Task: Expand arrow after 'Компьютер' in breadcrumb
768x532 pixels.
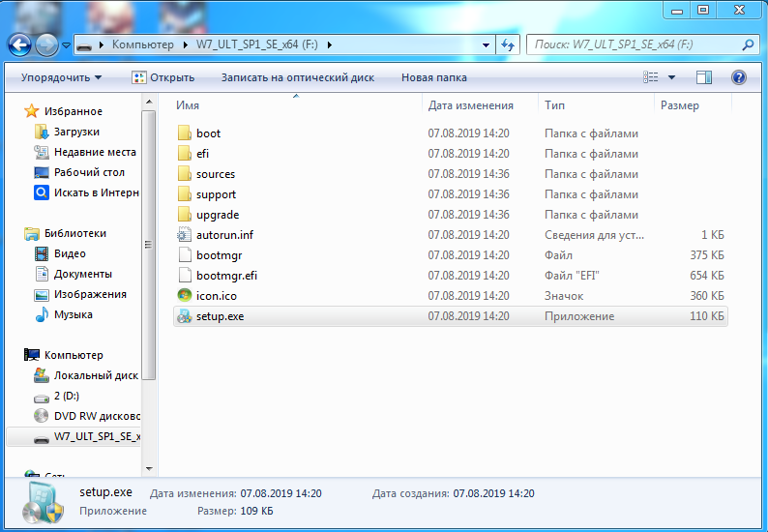Action: pyautogui.click(x=185, y=45)
